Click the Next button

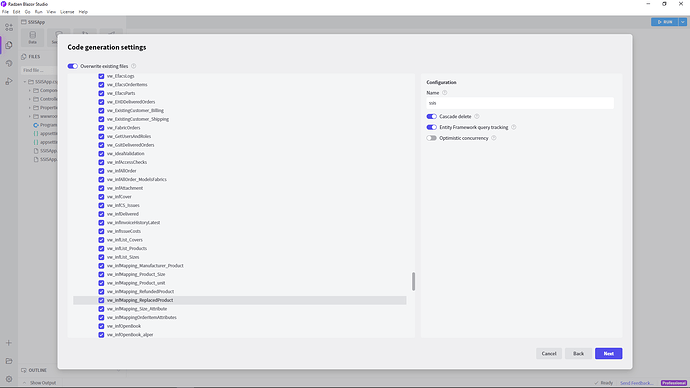[609, 353]
